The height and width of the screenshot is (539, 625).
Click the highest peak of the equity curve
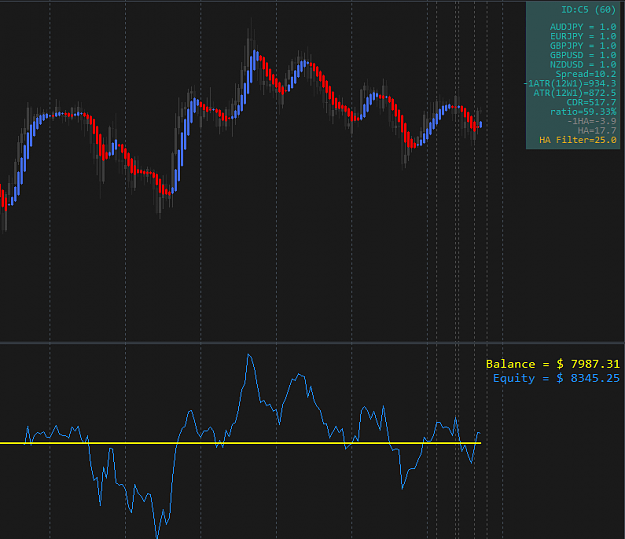point(249,355)
